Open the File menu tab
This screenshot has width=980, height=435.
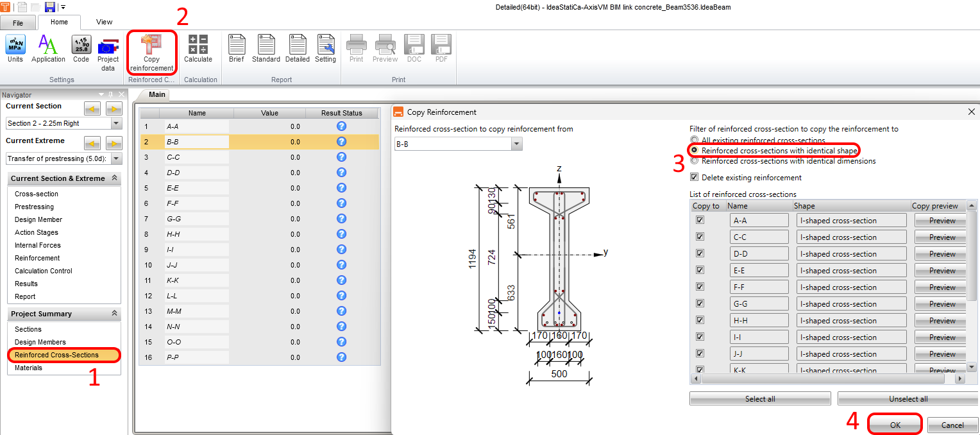point(18,23)
